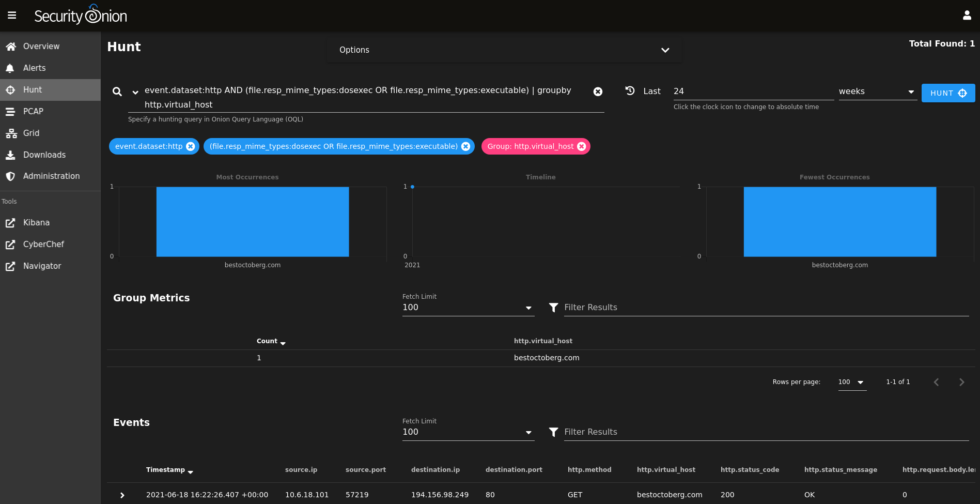Click event.dataset:http chip label

[149, 146]
